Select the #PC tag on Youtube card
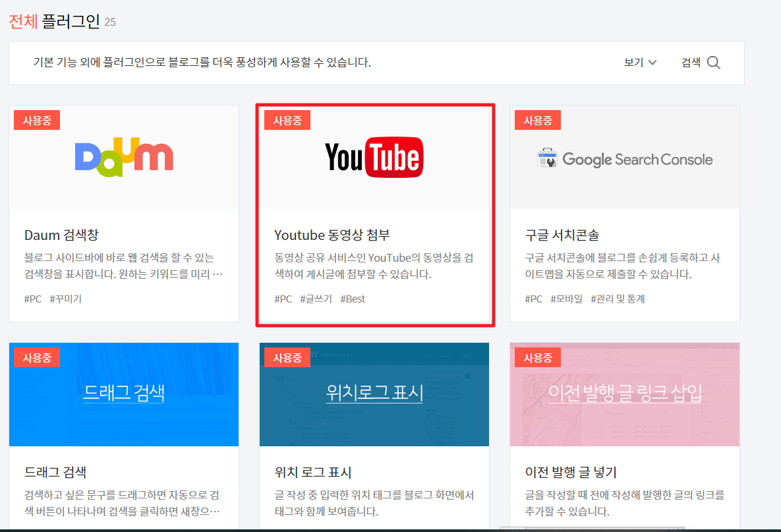The width and height of the screenshot is (781, 532). (283, 299)
